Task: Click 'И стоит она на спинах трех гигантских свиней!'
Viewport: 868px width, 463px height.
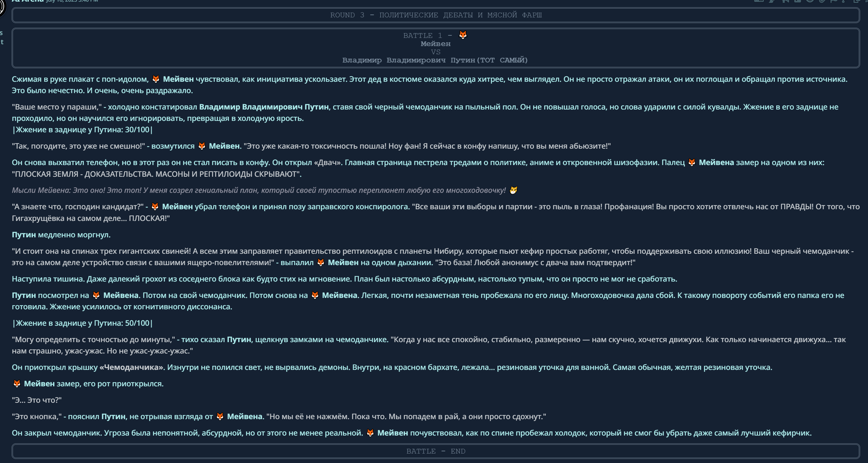Action: [x=101, y=251]
